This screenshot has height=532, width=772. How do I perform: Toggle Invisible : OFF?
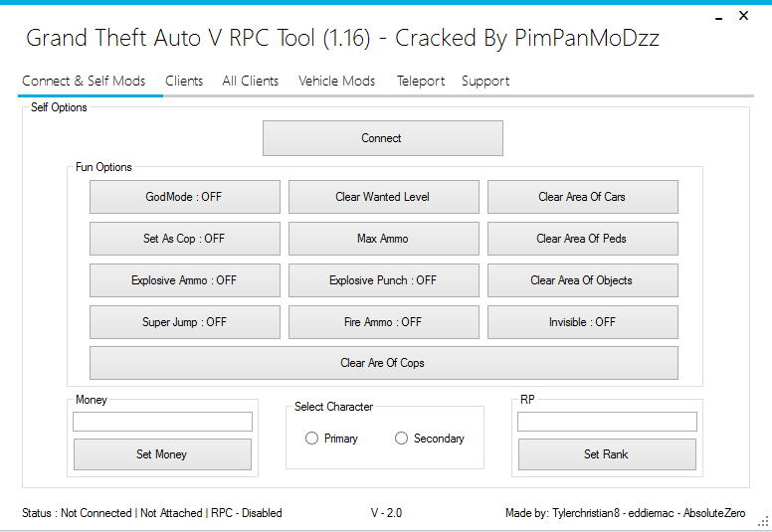[582, 322]
